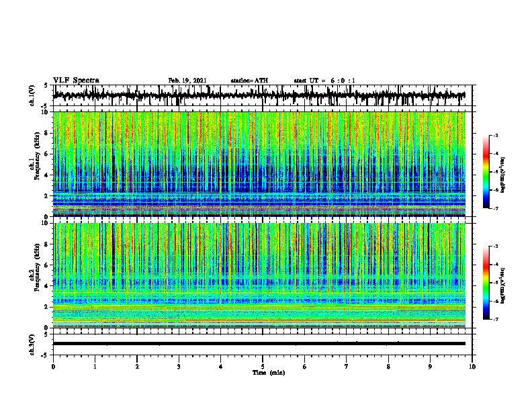Click inside the ch.2 frequency spectrogram
The image size is (532, 411).
click(x=259, y=275)
